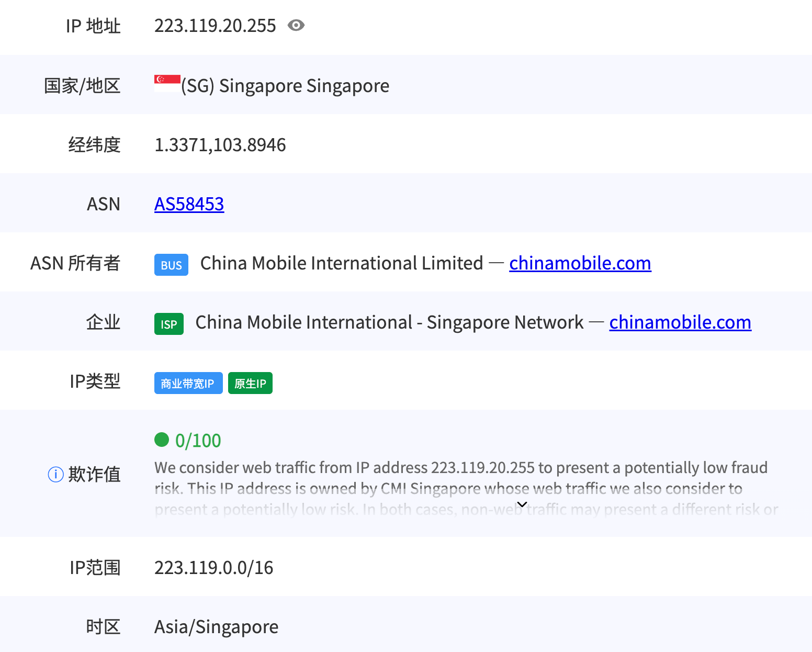Click the (SG) Singapore Singapore country text
812x652 pixels.
click(285, 86)
